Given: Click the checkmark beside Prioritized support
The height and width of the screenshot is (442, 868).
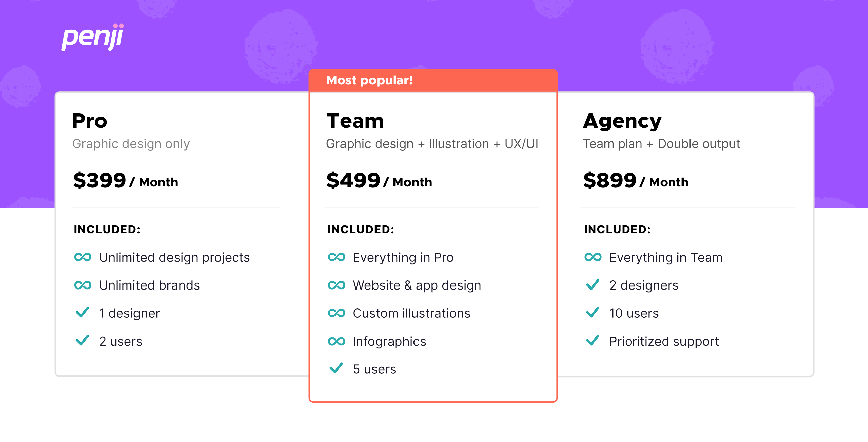Looking at the screenshot, I should [x=592, y=340].
